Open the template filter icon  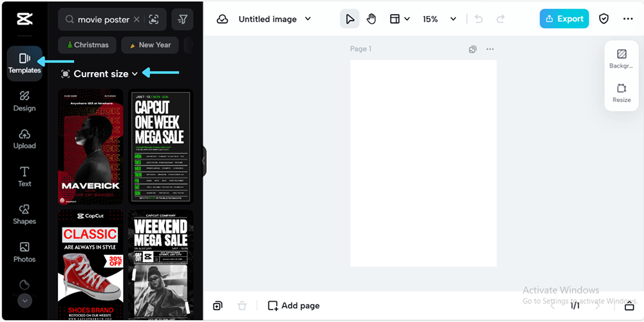(182, 19)
